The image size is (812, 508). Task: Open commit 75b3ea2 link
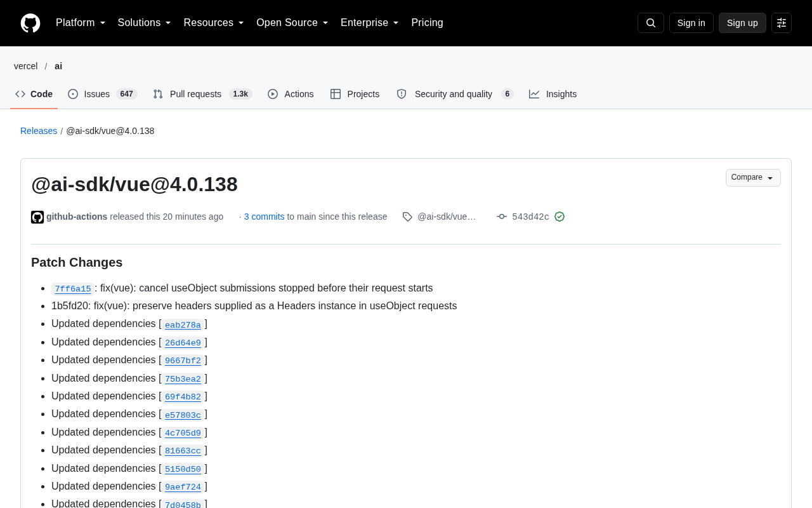183,379
